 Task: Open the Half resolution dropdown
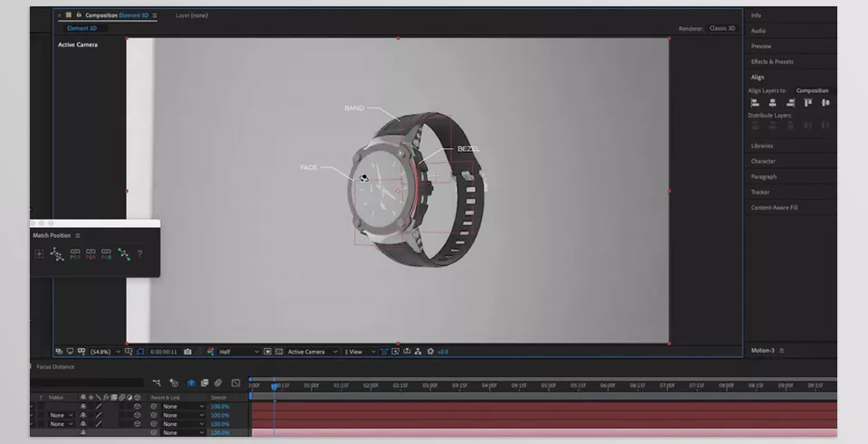[x=239, y=352]
